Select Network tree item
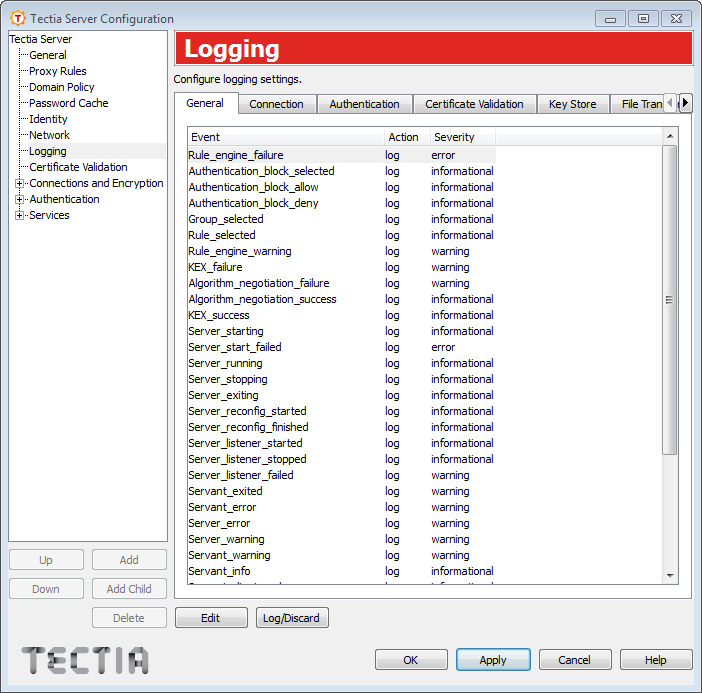 [49, 135]
